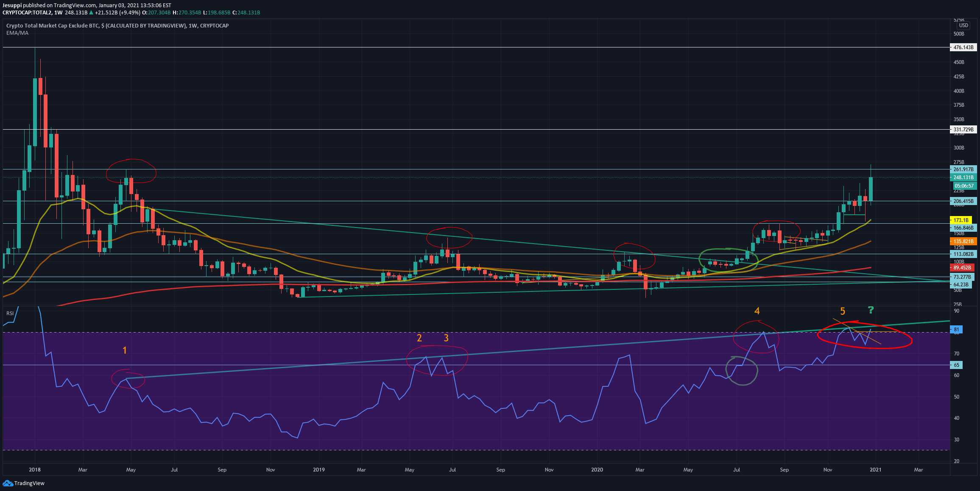Click the orange number 1 RSI annotation

124,350
